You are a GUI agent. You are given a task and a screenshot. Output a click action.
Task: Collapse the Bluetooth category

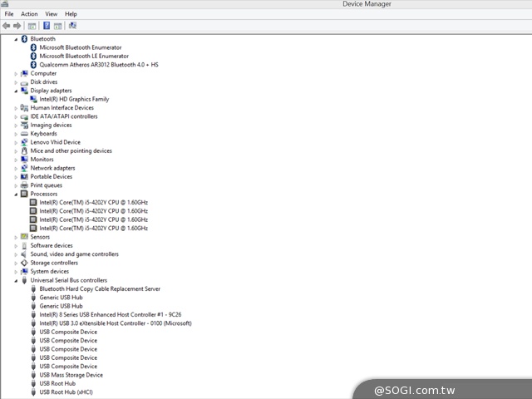pyautogui.click(x=15, y=39)
